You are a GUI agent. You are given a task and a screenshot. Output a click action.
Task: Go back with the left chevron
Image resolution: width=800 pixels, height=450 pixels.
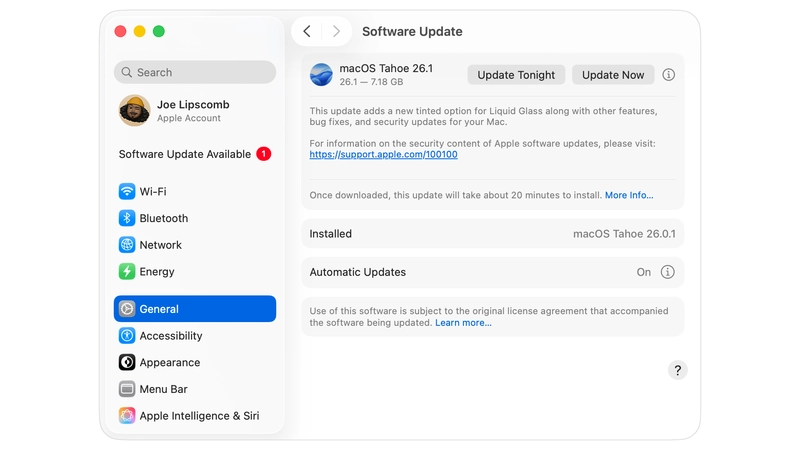coord(307,31)
